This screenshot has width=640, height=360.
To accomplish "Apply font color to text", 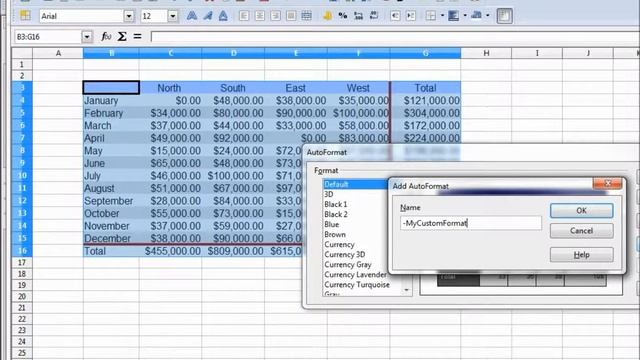I will coord(476,16).
